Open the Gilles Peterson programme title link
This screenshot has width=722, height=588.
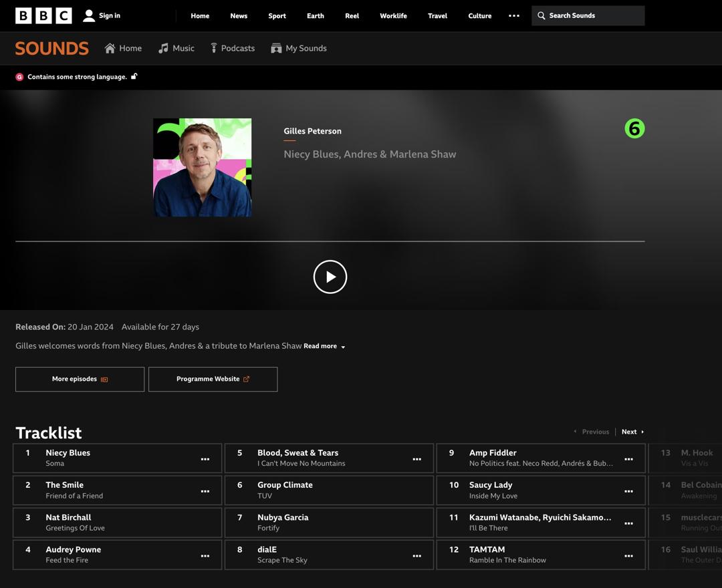[312, 131]
